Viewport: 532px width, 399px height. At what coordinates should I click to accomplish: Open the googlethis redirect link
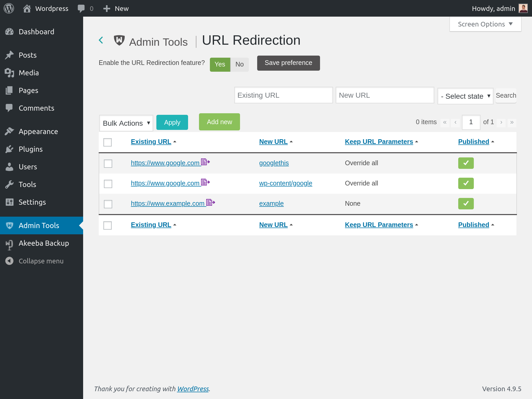(x=274, y=163)
